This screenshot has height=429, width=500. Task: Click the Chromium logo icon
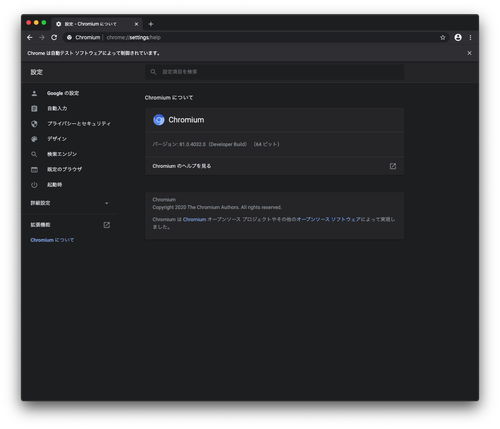[159, 120]
